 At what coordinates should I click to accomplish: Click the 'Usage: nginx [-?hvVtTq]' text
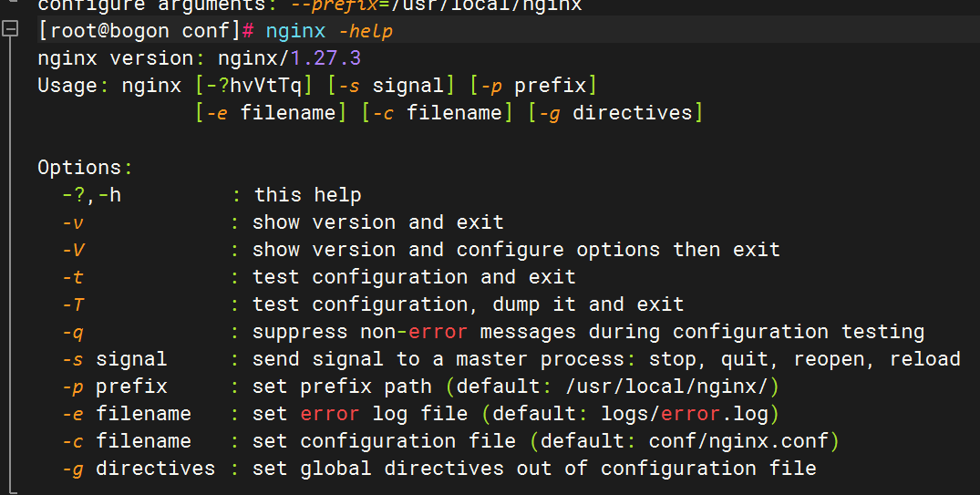pos(175,86)
